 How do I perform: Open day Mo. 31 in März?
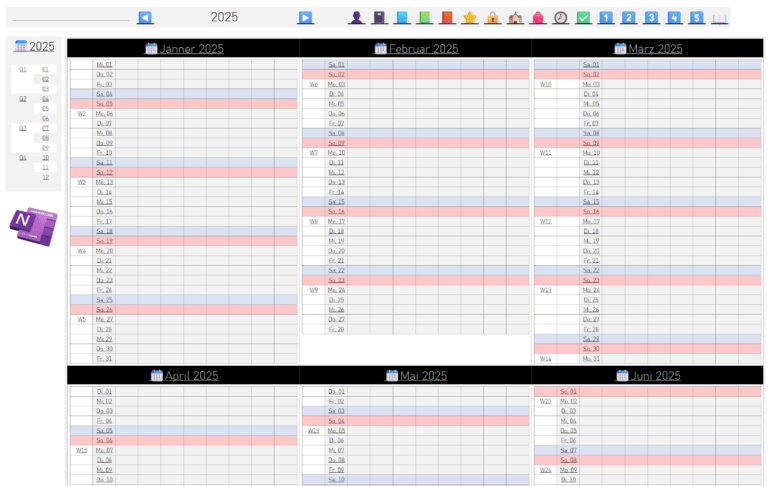coord(591,359)
